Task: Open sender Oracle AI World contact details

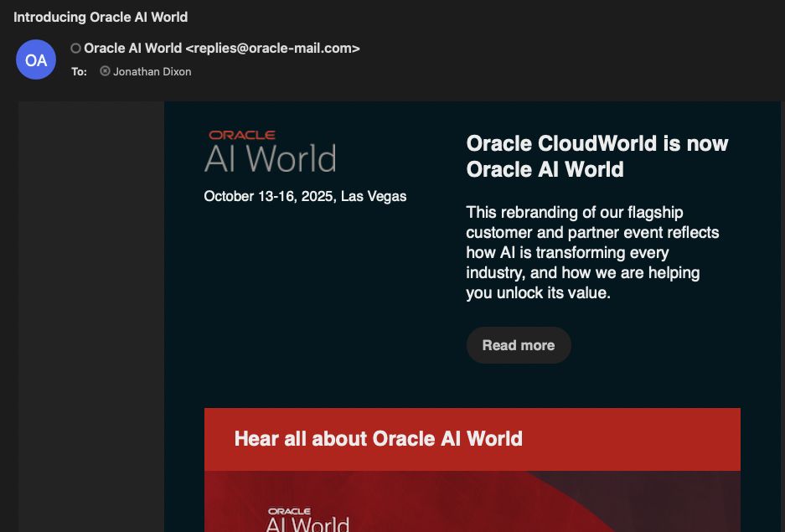Action: pyautogui.click(x=222, y=49)
